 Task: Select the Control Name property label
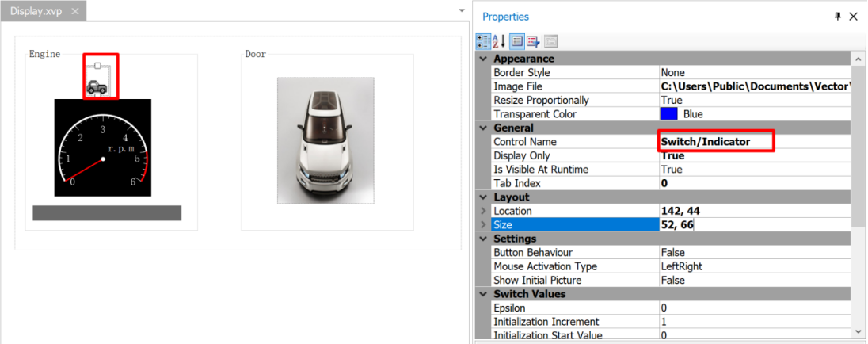pyautogui.click(x=525, y=142)
